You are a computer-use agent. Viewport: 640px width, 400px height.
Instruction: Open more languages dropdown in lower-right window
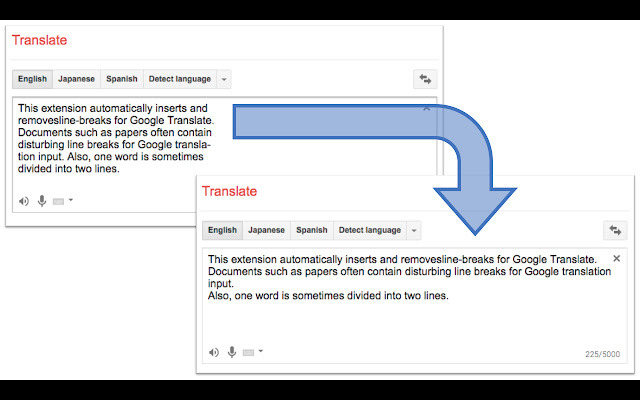[x=413, y=230]
